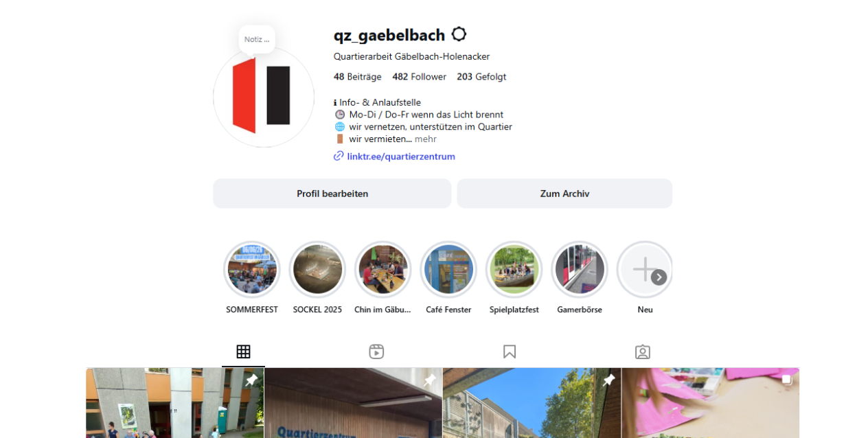Switch to the posts grid tab
Screen dimensions: 868x438
[243, 351]
